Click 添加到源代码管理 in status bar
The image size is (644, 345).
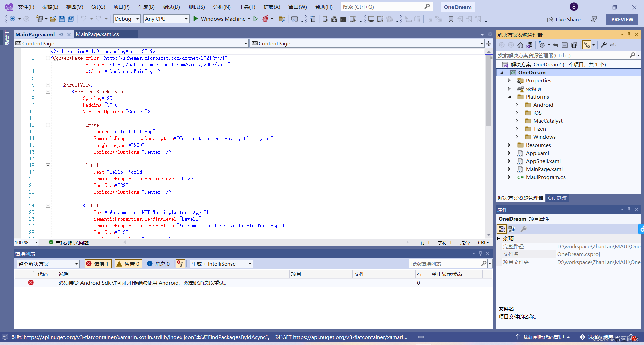(x=543, y=337)
